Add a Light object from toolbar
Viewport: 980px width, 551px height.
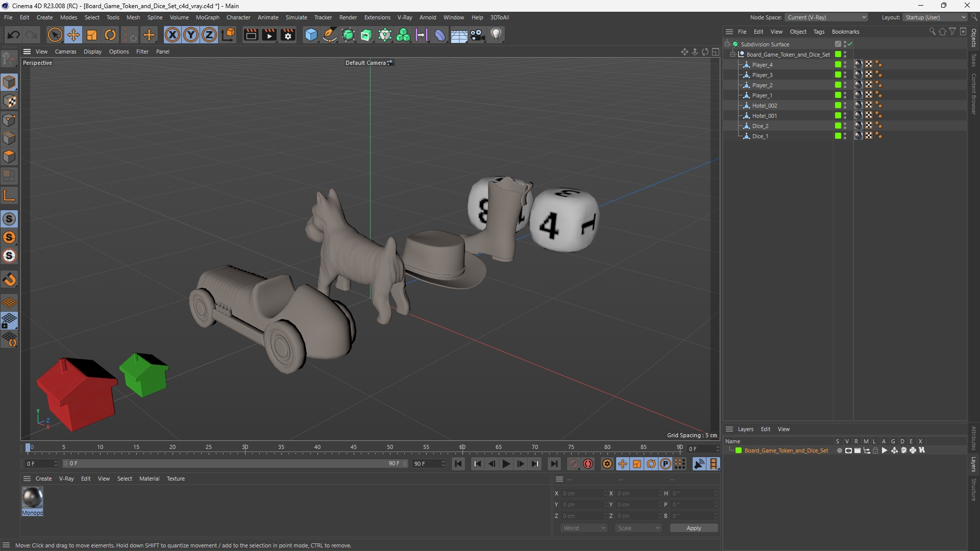click(496, 35)
